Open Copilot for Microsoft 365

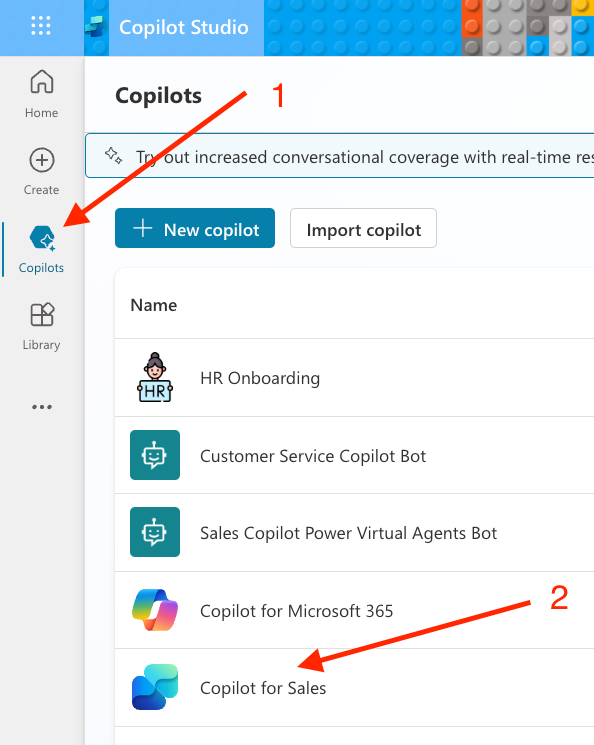297,611
